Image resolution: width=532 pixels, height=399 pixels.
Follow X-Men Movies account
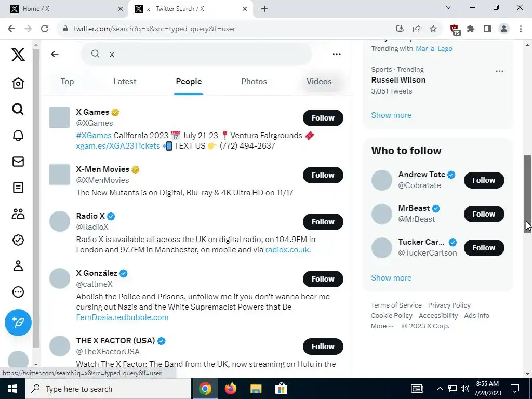click(x=323, y=175)
